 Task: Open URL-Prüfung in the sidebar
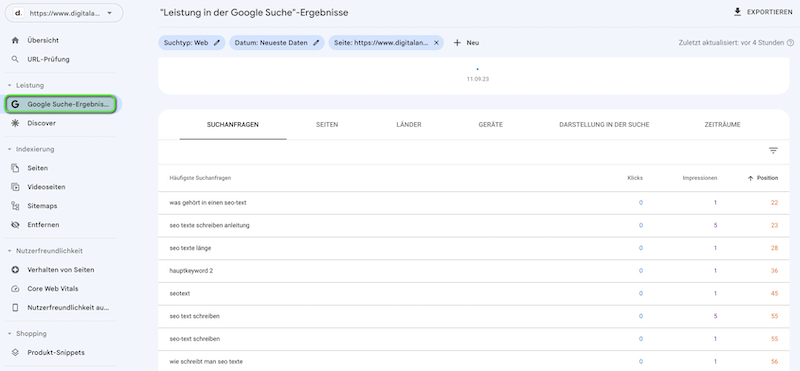click(x=48, y=59)
